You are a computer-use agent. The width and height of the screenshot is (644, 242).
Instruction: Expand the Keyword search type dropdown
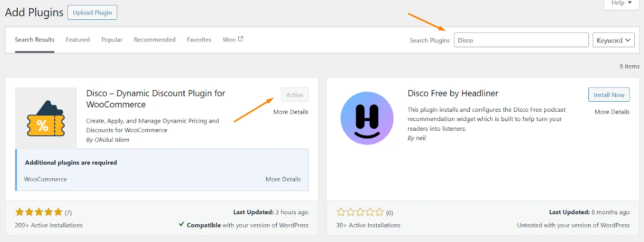(x=613, y=40)
